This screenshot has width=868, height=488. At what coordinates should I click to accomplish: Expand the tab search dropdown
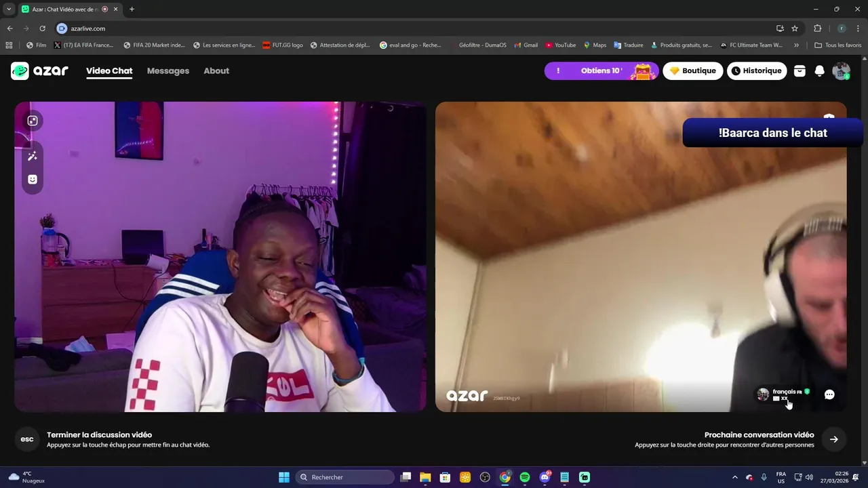point(8,9)
